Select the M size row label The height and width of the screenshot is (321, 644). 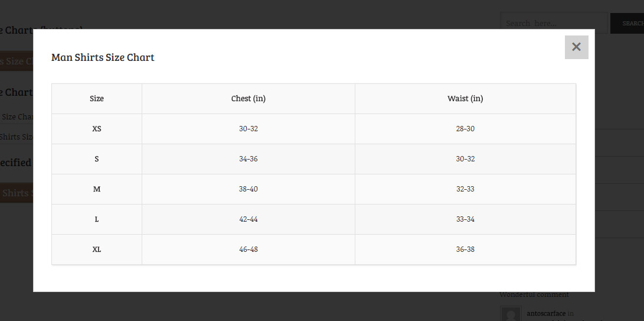[97, 189]
